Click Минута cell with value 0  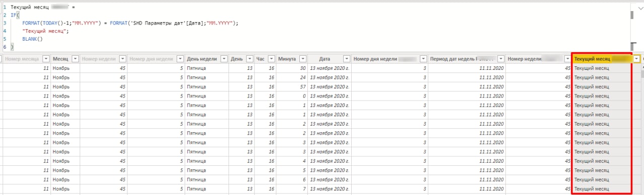(292, 96)
